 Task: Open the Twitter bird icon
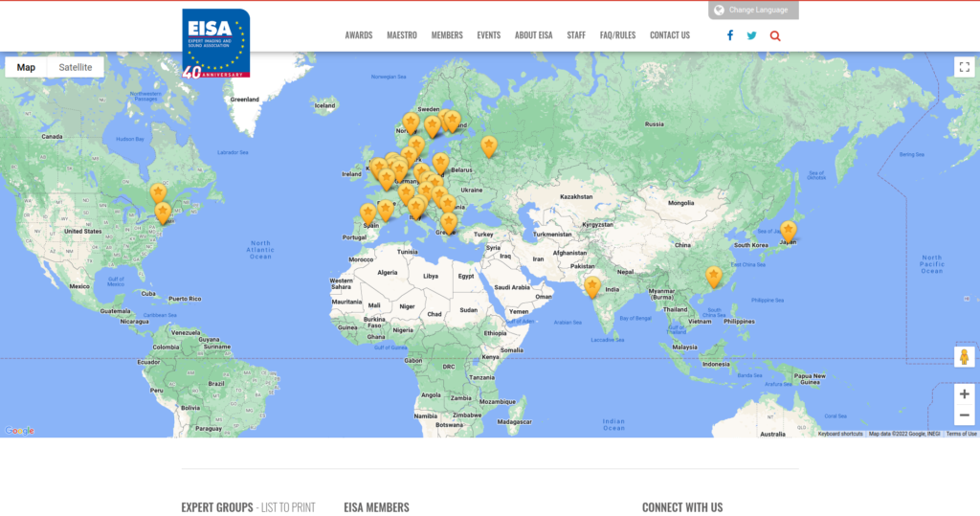751,35
